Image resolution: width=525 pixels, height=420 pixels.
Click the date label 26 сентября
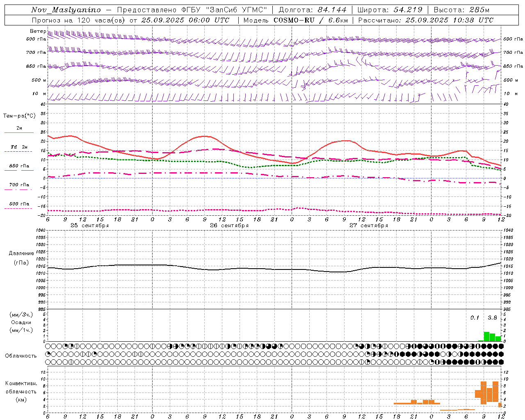229,226
